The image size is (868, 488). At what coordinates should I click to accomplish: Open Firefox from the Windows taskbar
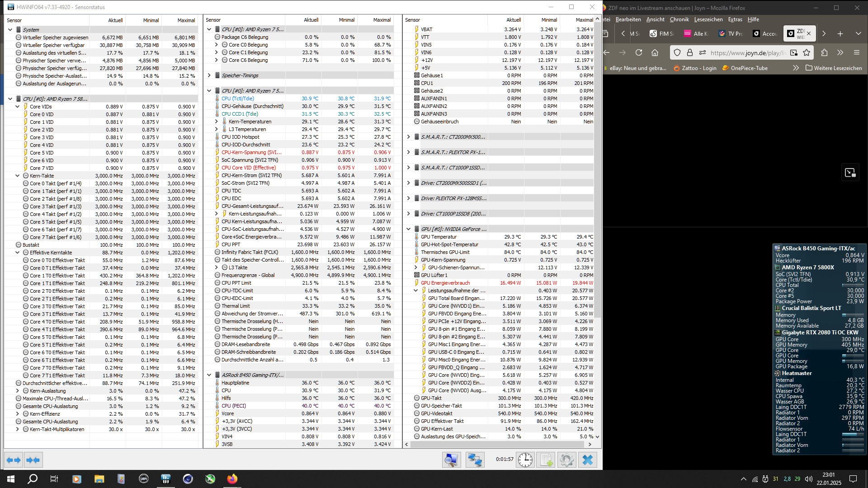tap(232, 479)
